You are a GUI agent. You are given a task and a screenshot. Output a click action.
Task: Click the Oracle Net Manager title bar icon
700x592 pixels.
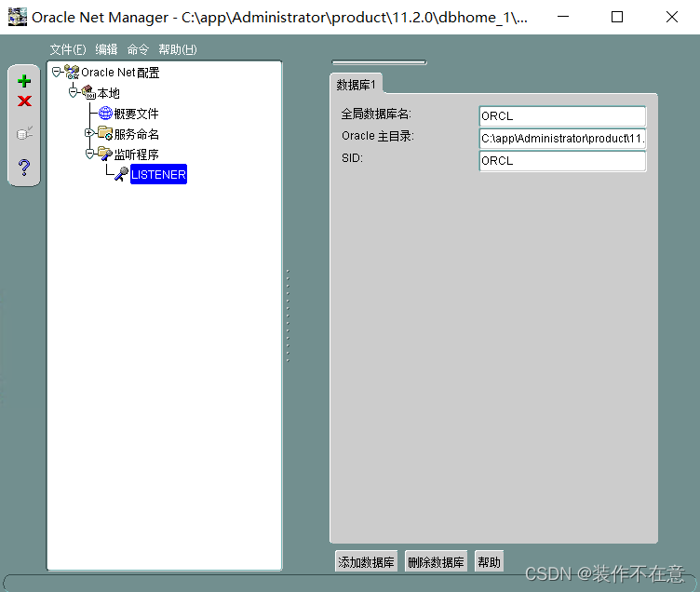[x=18, y=17]
